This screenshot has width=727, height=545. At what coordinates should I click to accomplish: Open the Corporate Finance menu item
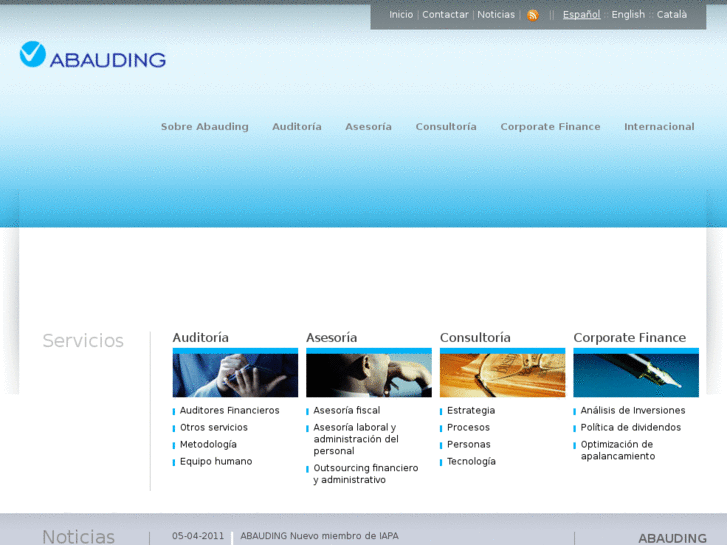click(x=550, y=127)
